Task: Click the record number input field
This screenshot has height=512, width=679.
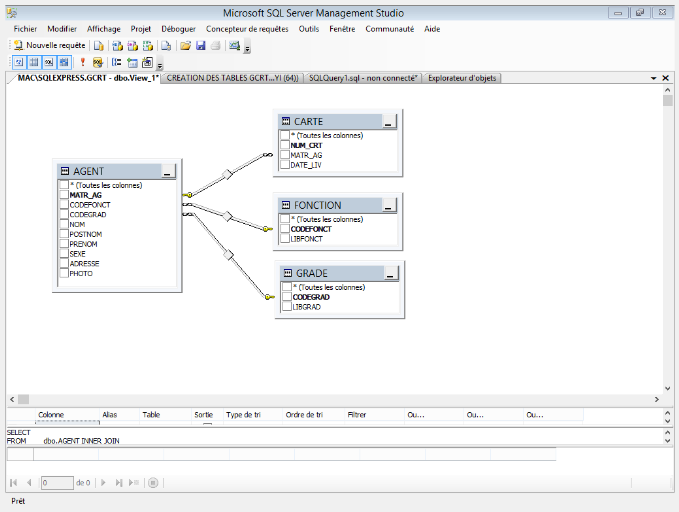Action: (56, 483)
